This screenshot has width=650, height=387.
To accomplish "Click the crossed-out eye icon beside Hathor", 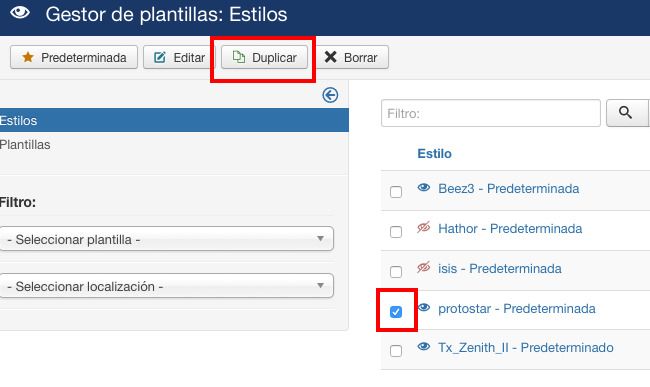I will click(x=424, y=227).
